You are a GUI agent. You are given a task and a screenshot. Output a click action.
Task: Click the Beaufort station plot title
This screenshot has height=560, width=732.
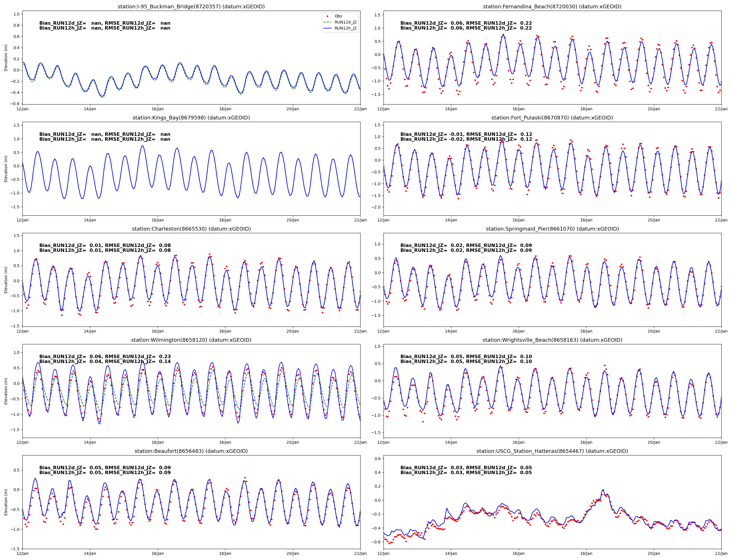pyautogui.click(x=191, y=451)
